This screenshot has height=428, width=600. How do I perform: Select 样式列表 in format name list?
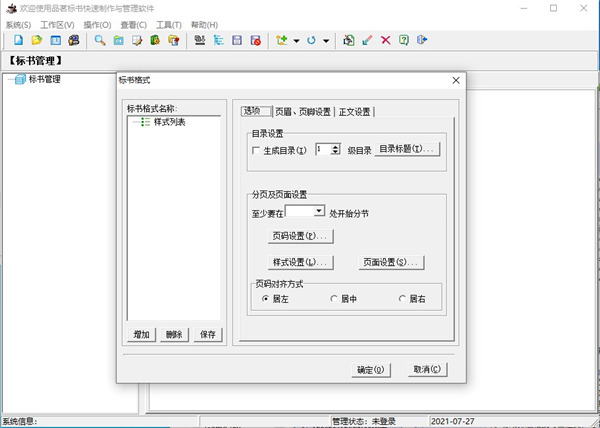click(x=170, y=122)
